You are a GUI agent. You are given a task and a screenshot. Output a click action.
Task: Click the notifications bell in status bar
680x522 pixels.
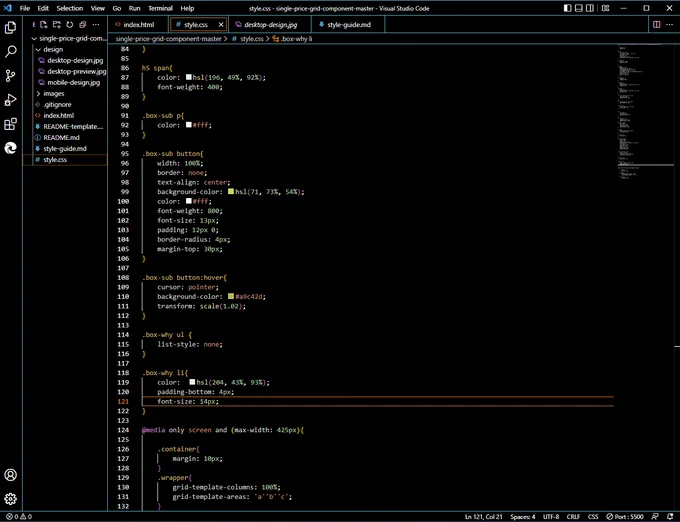tap(670, 517)
